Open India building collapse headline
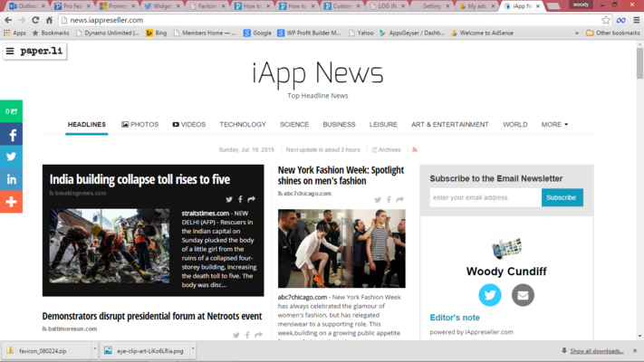This screenshot has height=362, width=644. pos(139,179)
